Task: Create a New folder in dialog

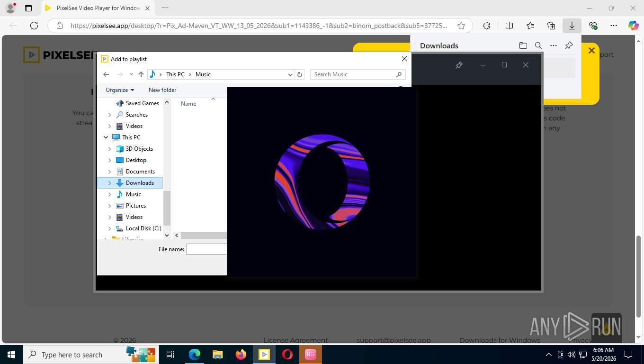Action: click(x=162, y=90)
